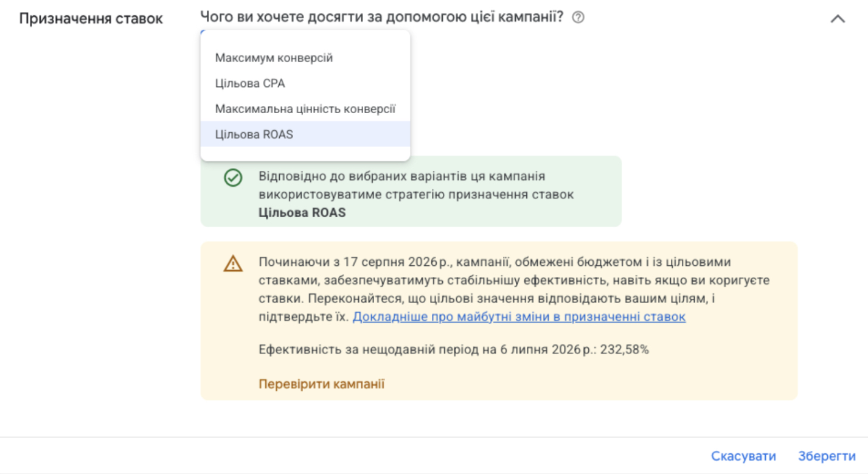Open Докладніше про майбутні зміни link
This screenshot has width=868, height=474.
point(519,317)
